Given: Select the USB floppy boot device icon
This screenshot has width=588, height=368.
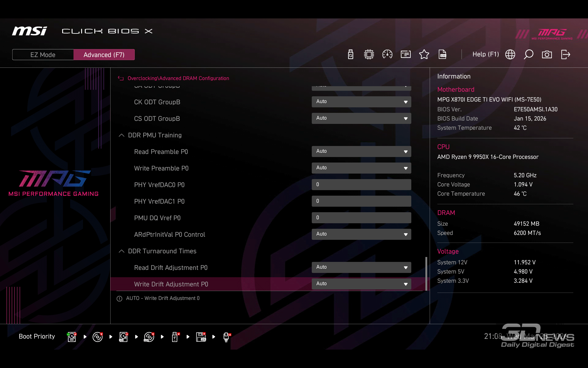Looking at the screenshot, I should pyautogui.click(x=201, y=337).
